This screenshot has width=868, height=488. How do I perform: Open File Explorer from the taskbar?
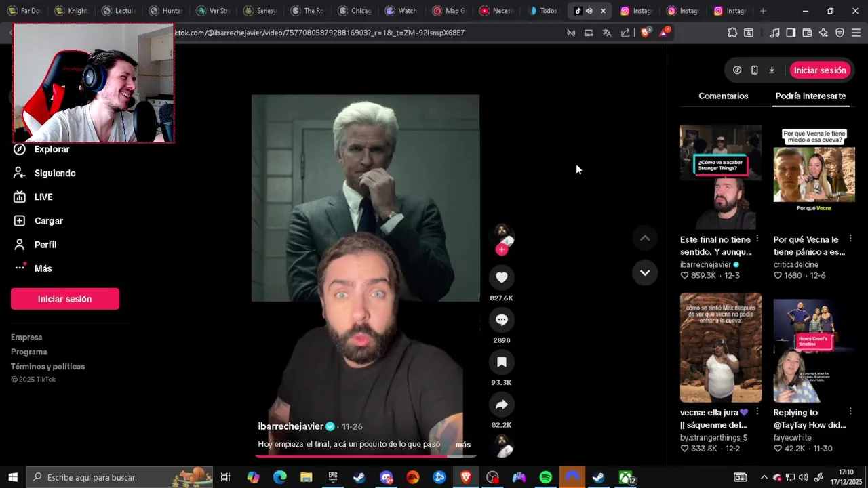click(x=307, y=477)
